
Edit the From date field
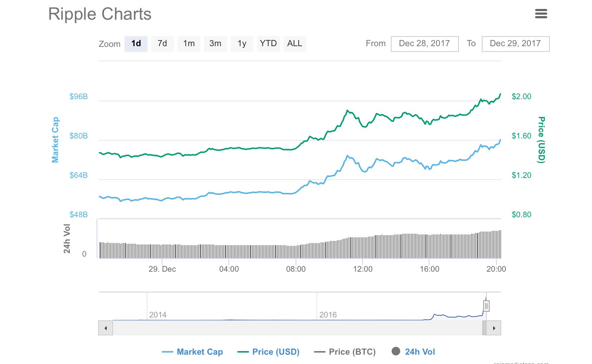click(424, 44)
